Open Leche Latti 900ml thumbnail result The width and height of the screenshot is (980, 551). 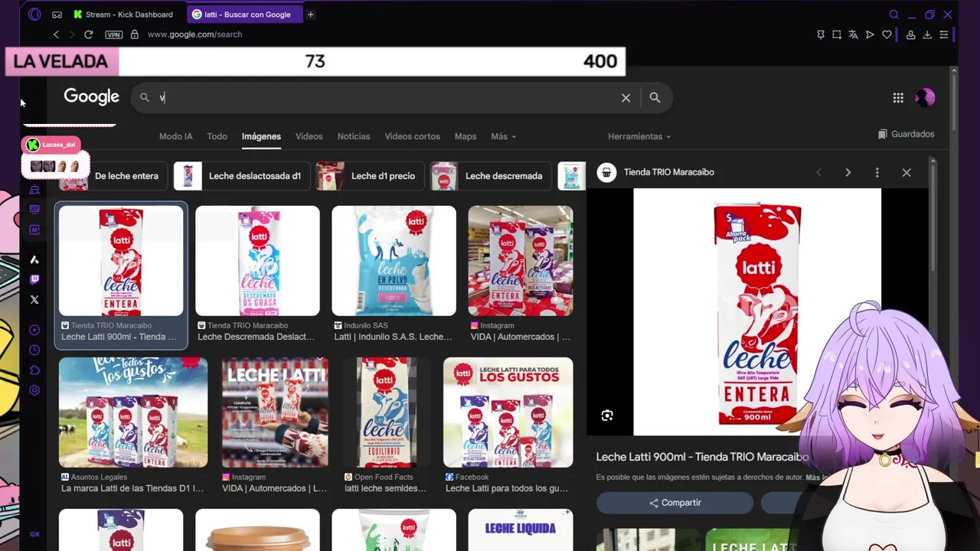pyautogui.click(x=121, y=261)
